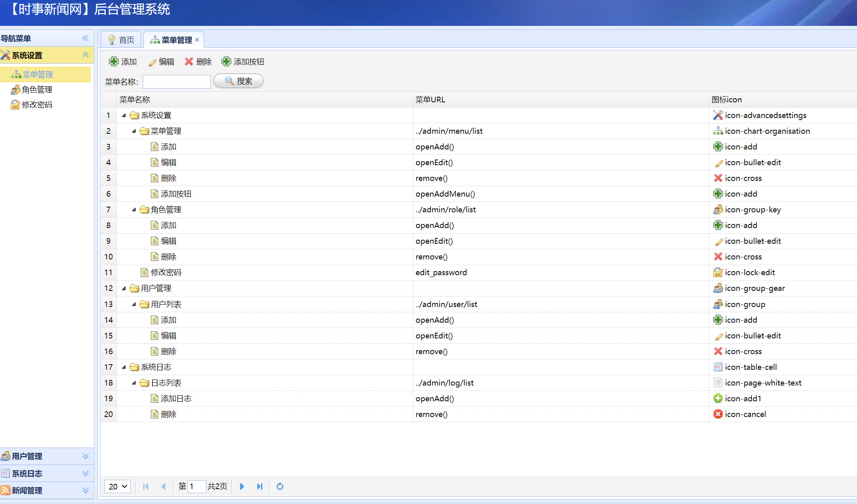The image size is (857, 504).
Task: Switch to the 首页 tab
Action: tap(121, 40)
